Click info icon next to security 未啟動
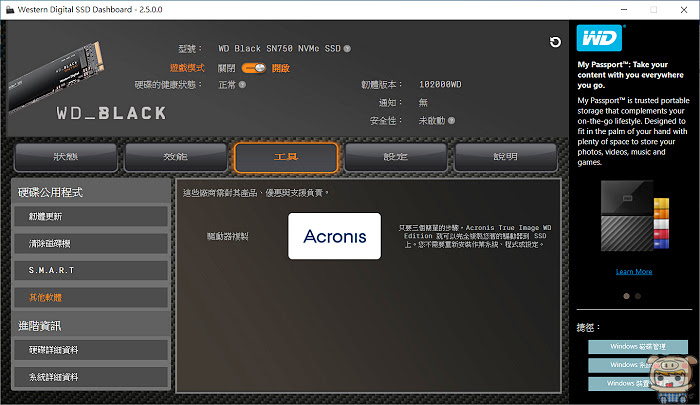700x405 pixels. (x=451, y=120)
